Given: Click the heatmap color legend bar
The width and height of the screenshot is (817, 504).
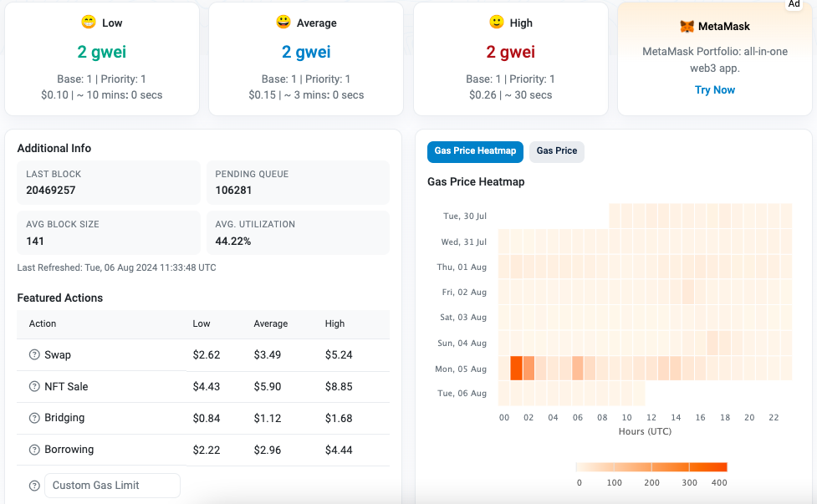Looking at the screenshot, I should pyautogui.click(x=651, y=467).
